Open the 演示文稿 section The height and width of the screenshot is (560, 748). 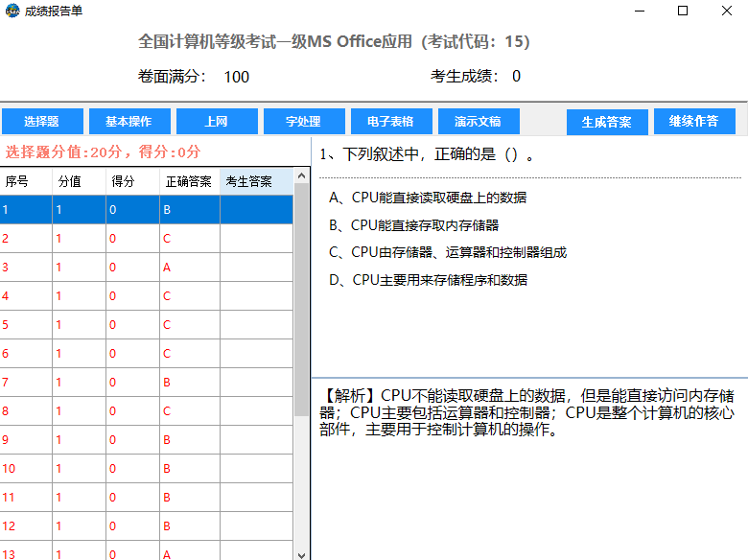[x=478, y=122]
